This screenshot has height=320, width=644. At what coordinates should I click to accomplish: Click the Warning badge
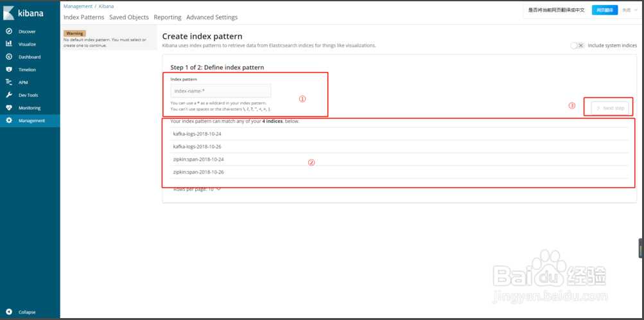pos(74,33)
